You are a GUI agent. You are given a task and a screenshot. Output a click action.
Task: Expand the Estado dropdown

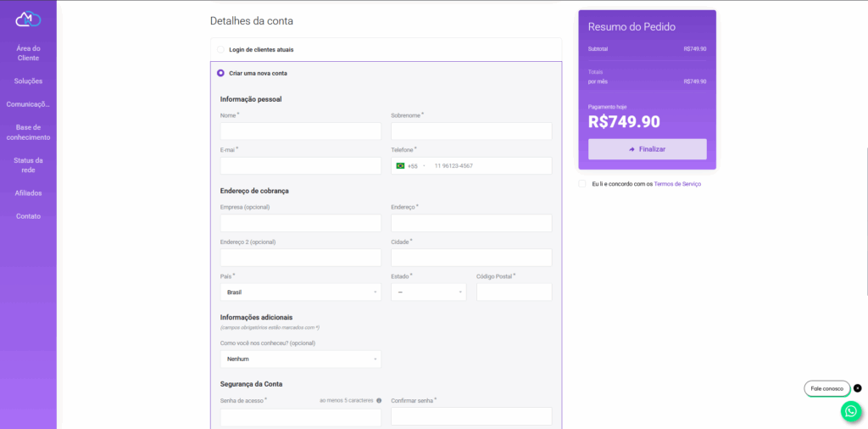click(x=428, y=292)
